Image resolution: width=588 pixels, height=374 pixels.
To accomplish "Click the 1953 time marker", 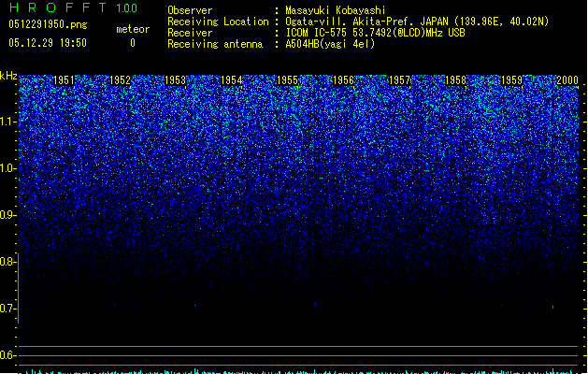I will pos(176,80).
